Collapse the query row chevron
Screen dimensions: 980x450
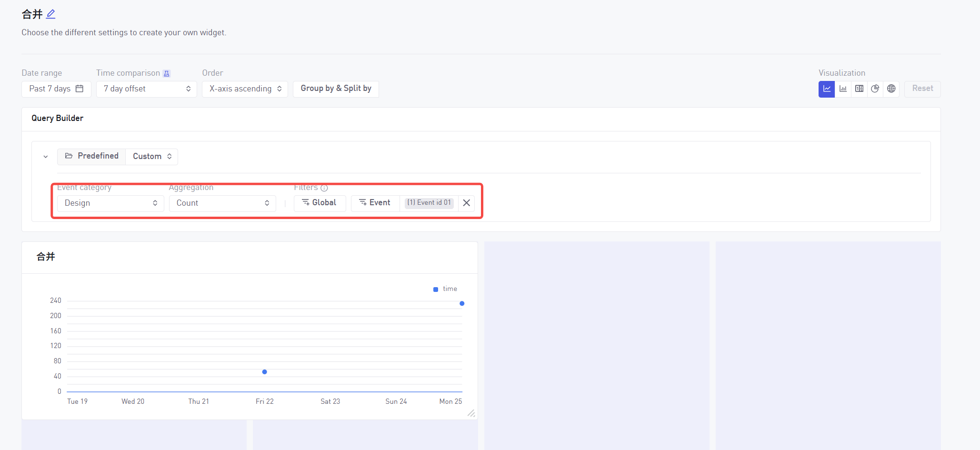(46, 157)
